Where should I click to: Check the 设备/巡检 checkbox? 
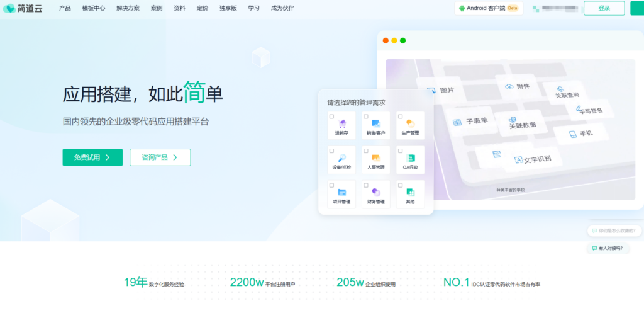[331, 151]
